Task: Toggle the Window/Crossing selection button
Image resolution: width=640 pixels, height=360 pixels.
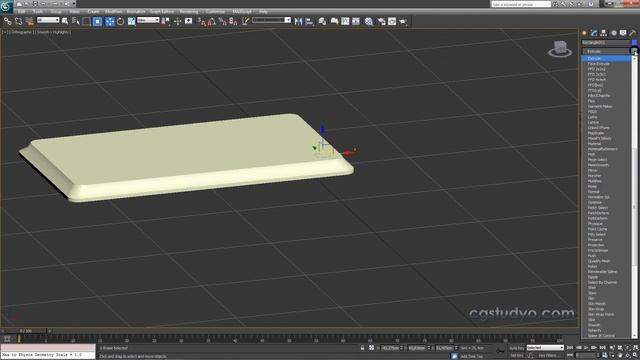Action: (97, 21)
